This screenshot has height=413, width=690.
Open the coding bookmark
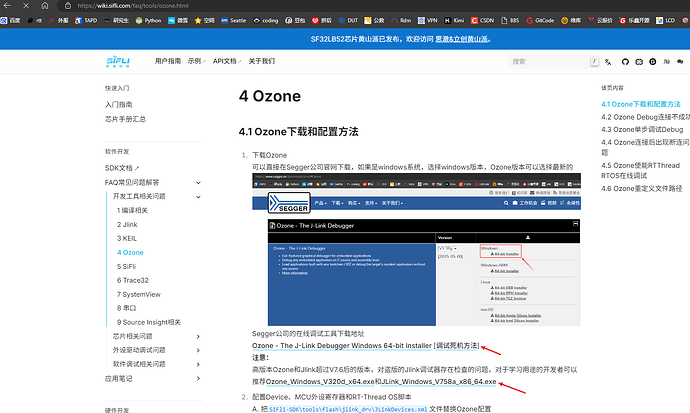coord(266,20)
